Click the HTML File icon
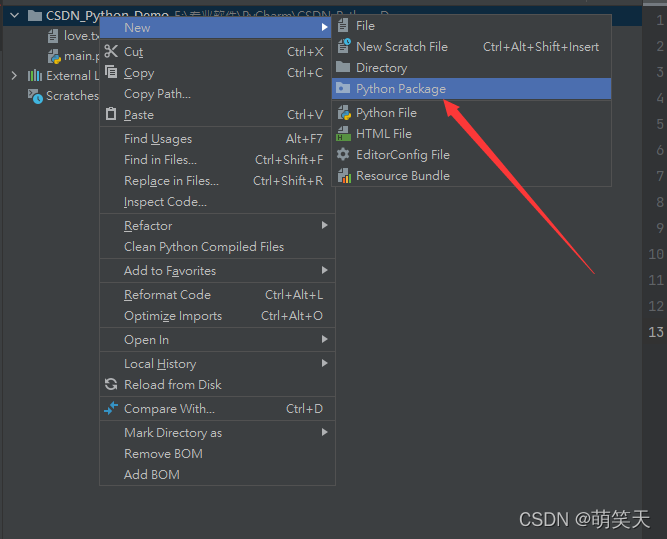The image size is (667, 539). [343, 134]
